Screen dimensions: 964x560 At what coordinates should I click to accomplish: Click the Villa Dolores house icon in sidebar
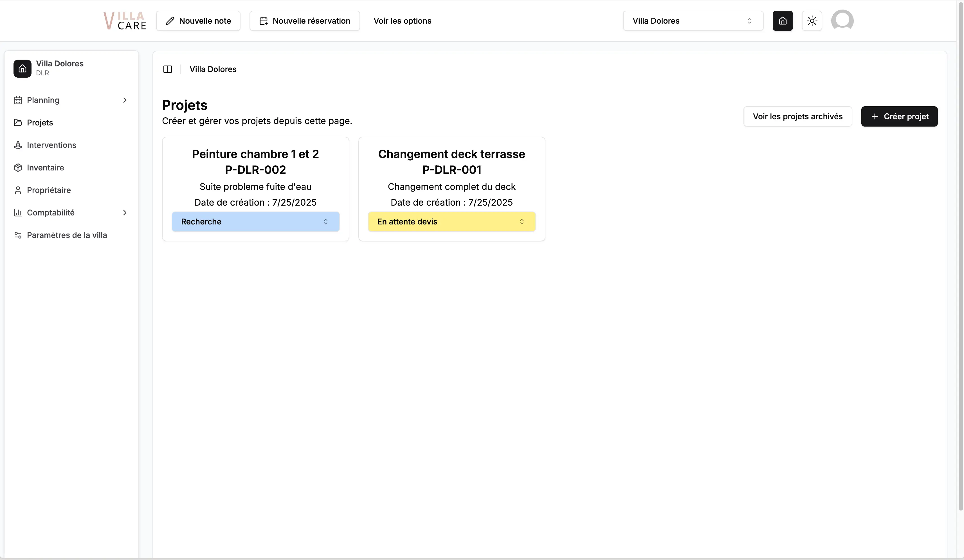23,68
